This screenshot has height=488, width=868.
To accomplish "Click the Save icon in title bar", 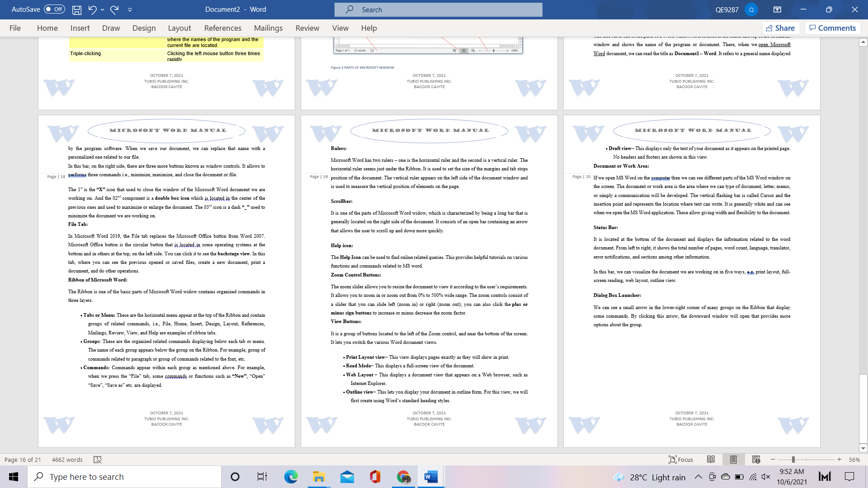I will 77,9.
